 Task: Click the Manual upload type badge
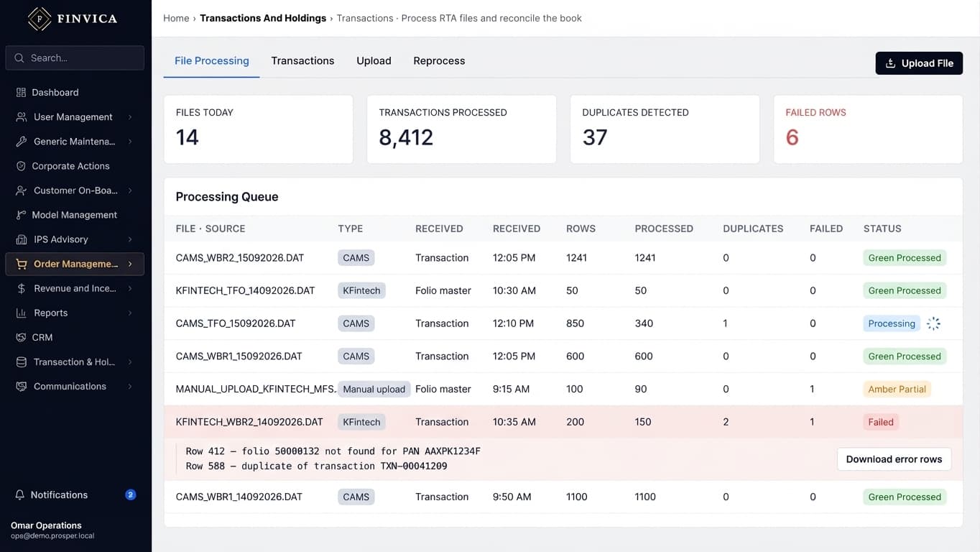[374, 390]
